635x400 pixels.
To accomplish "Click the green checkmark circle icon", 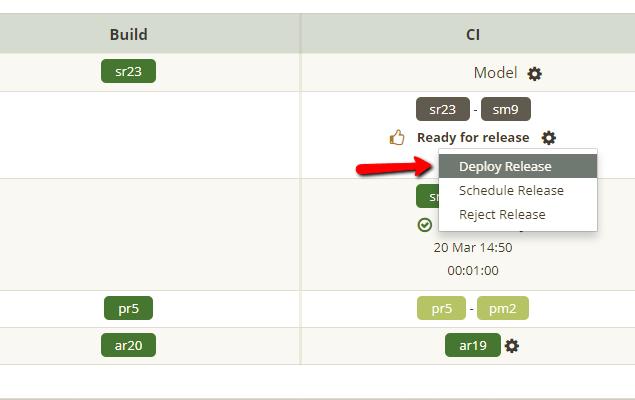I will (x=424, y=225).
